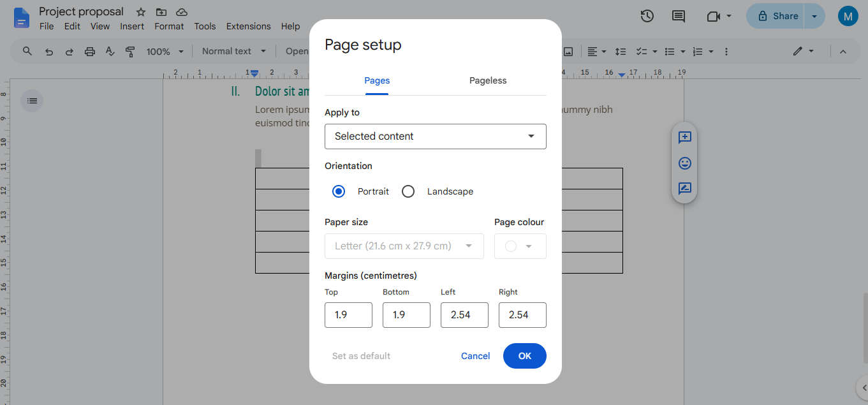Click the search menus magnifier icon
868x405 pixels.
tap(27, 51)
